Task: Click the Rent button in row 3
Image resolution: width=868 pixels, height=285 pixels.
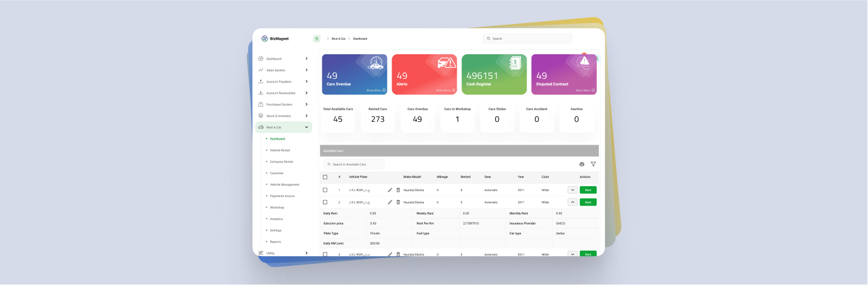Action: (588, 254)
